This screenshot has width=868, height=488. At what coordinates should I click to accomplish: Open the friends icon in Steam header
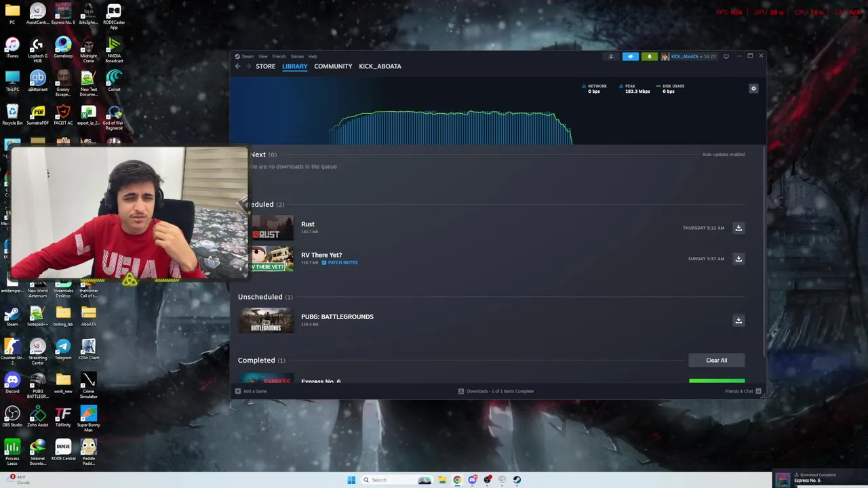pyautogui.click(x=611, y=56)
